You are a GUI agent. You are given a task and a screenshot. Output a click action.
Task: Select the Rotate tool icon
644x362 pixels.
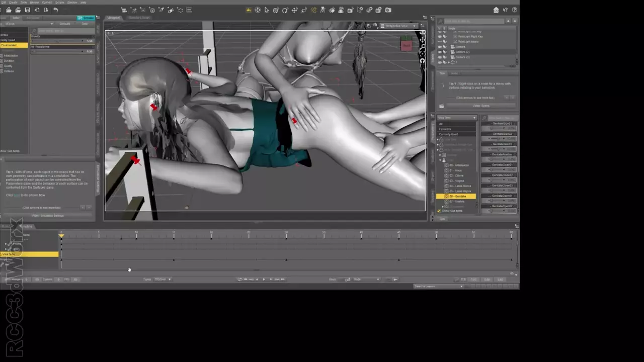click(x=285, y=10)
